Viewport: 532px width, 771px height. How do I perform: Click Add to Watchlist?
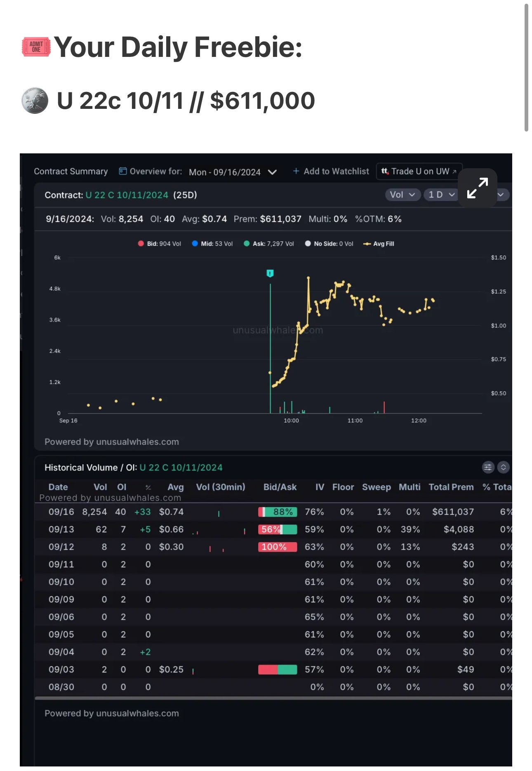331,171
